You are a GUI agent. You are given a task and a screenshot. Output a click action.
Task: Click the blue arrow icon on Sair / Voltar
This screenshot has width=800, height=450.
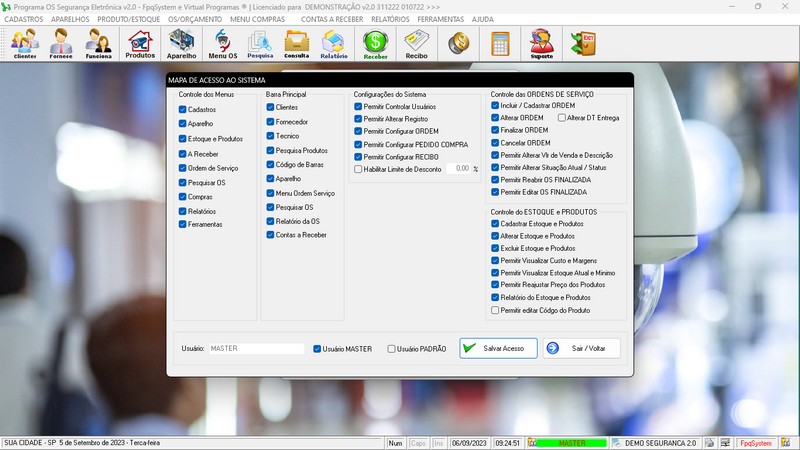point(553,348)
